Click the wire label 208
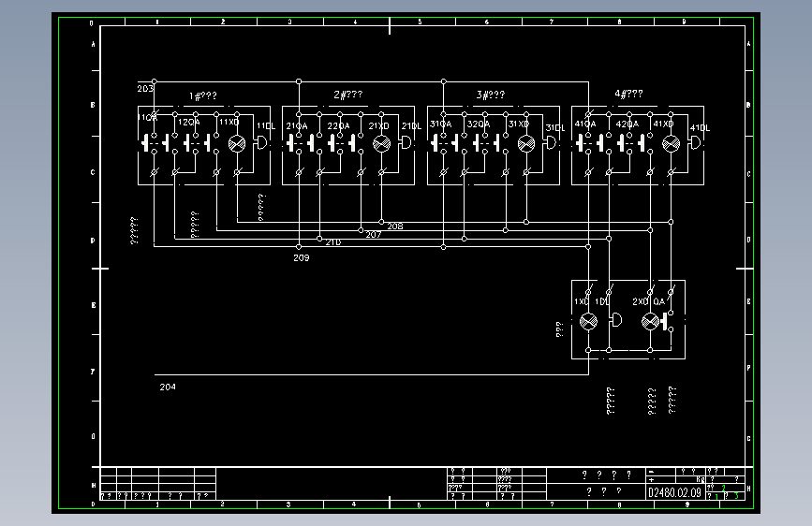The height and width of the screenshot is (526, 812). [395, 226]
